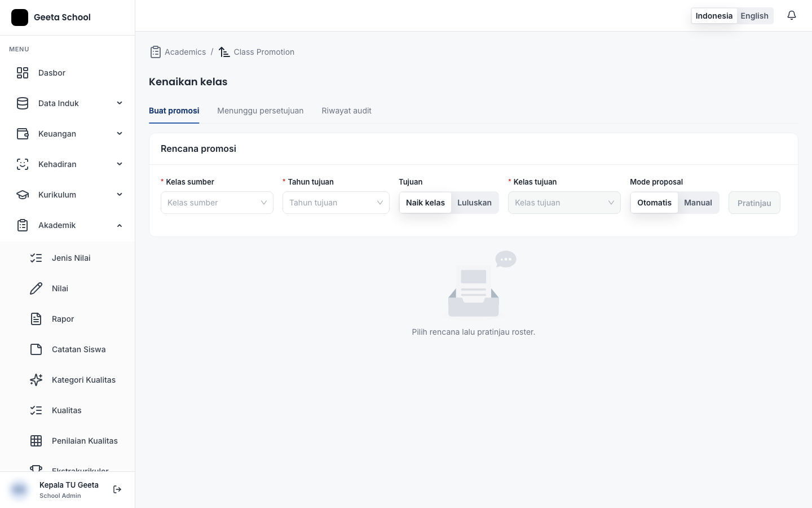Click the Kategori Kualitas sparkle icon
812x508 pixels.
36,380
